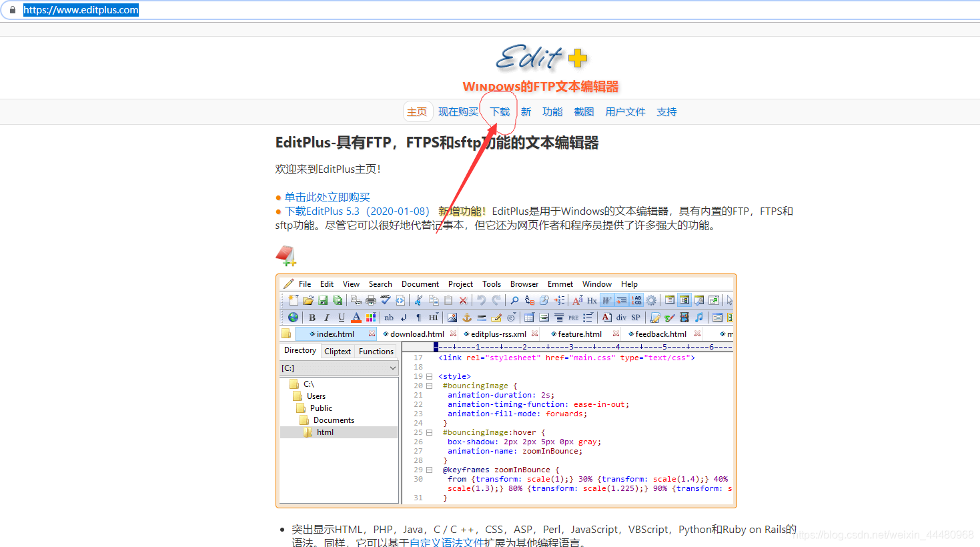Click the 单击此处立即购买 link
This screenshot has width=980, height=547.
pos(327,197)
